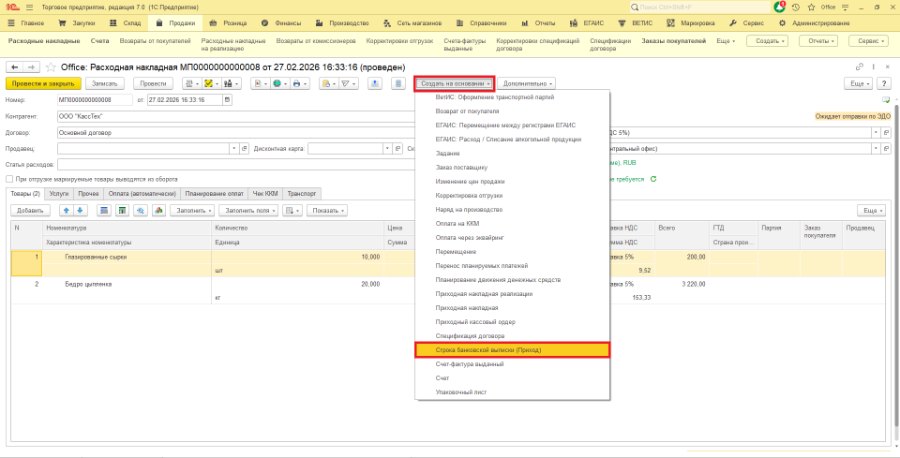The height and width of the screenshot is (458, 900).
Task: Click the green globe toolbar icon
Action: [x=280, y=84]
